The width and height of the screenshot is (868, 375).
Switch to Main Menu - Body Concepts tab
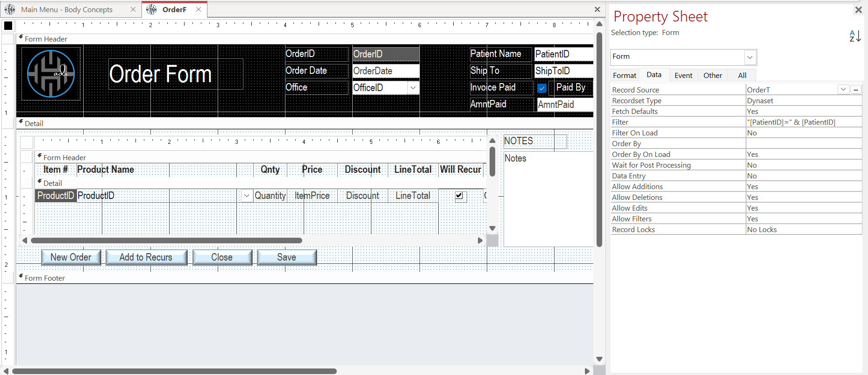(x=67, y=9)
